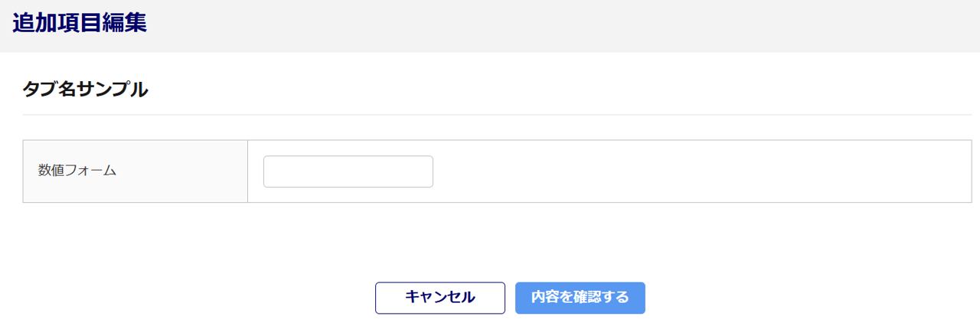980x326 pixels.
Task: Click the divider line under タブ名サンプル
Action: point(497,115)
